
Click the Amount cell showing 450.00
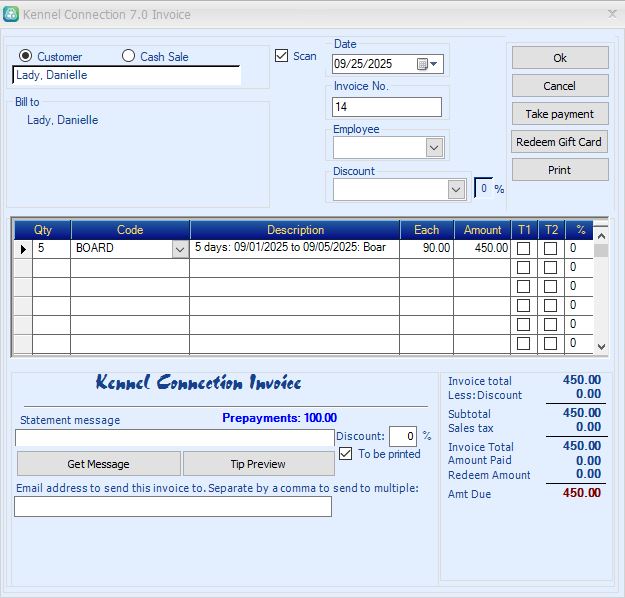[482, 248]
